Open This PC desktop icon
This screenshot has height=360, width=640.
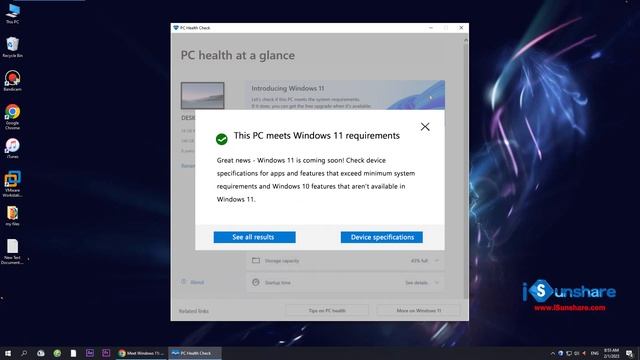(12, 13)
